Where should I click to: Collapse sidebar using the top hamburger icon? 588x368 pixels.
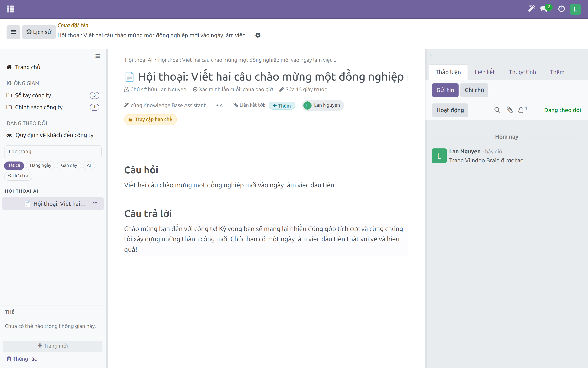pyautogui.click(x=98, y=56)
